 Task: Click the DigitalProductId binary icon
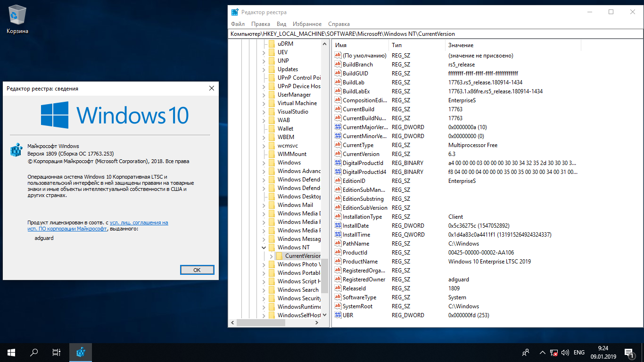[338, 163]
